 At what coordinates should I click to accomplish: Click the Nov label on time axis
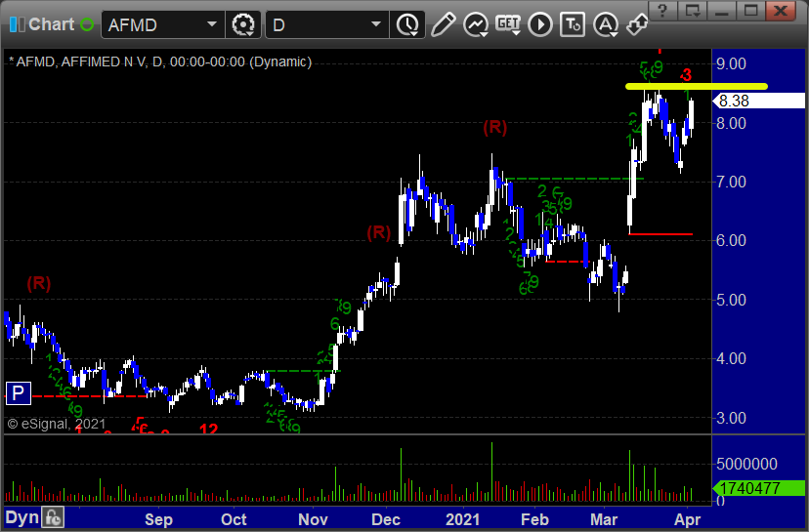(313, 519)
